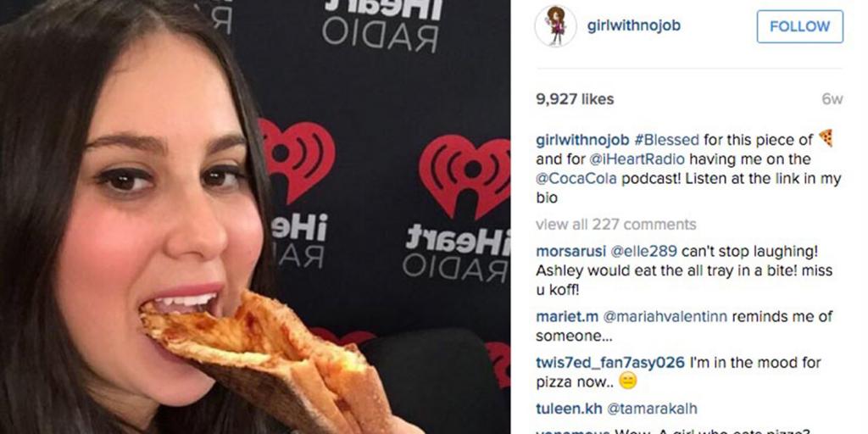Open tuleen.kh commenter profile
Viewport: 868px width, 434px height.
[x=569, y=409]
